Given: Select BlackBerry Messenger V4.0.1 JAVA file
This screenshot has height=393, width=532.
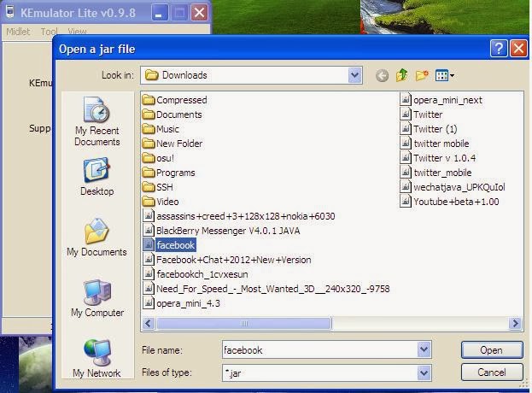Looking at the screenshot, I should click(221, 231).
